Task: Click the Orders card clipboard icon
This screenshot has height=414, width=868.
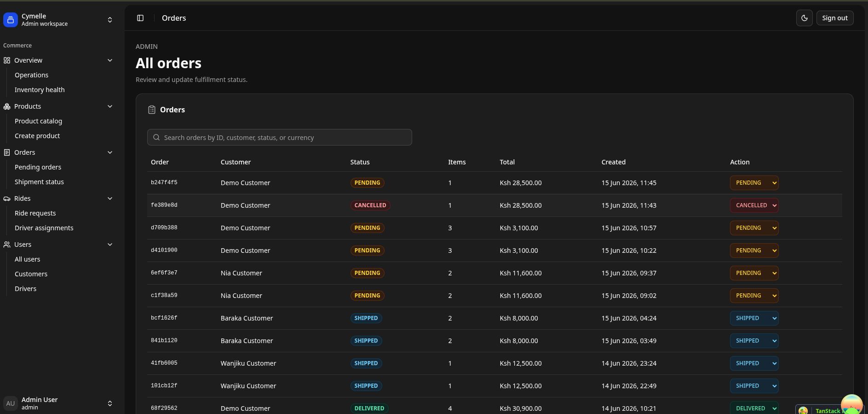Action: [x=152, y=110]
